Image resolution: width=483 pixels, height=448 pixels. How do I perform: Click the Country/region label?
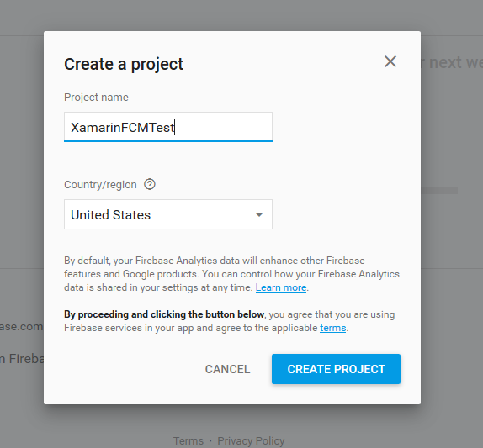coord(100,185)
